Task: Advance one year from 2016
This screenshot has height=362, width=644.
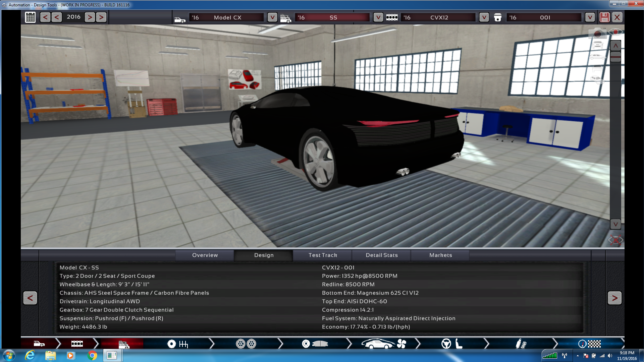Action: coord(90,17)
